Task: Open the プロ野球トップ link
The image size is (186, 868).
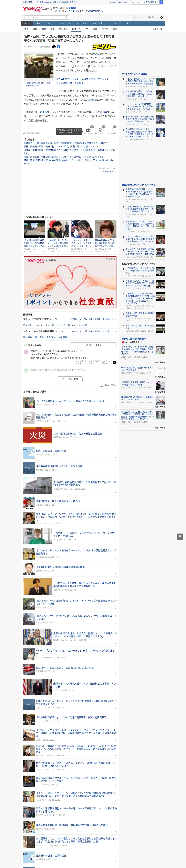Action: [x=75, y=319]
